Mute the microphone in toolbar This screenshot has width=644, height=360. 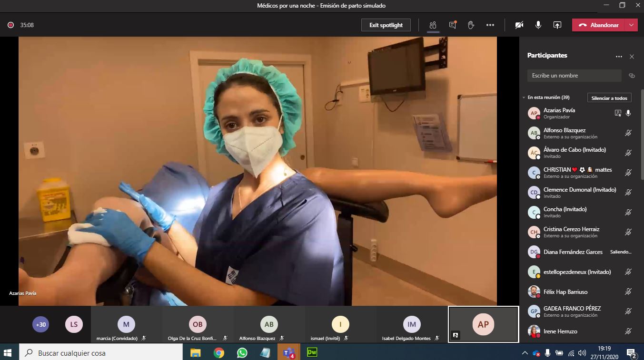click(538, 25)
